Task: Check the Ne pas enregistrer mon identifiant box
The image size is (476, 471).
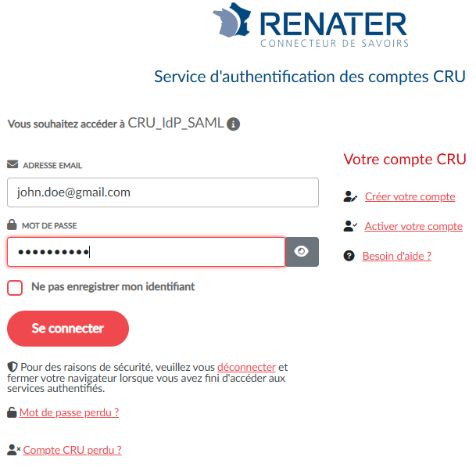Action: click(15, 287)
